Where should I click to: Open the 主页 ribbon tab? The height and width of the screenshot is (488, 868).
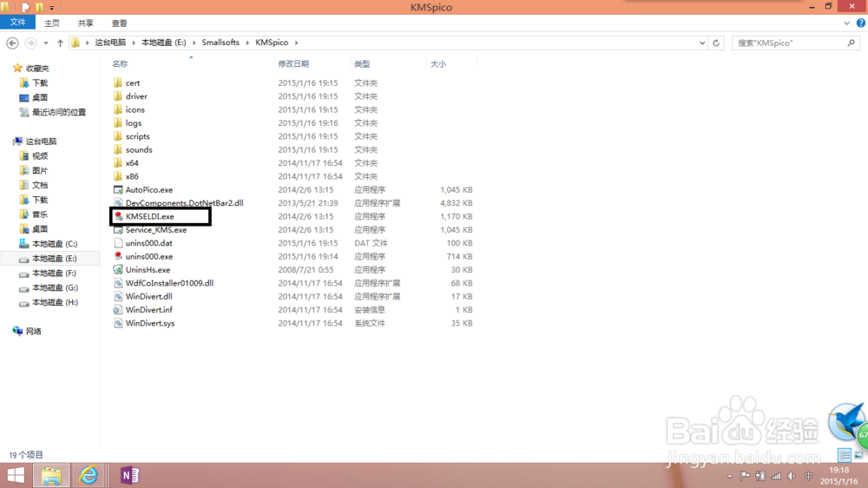click(x=52, y=23)
